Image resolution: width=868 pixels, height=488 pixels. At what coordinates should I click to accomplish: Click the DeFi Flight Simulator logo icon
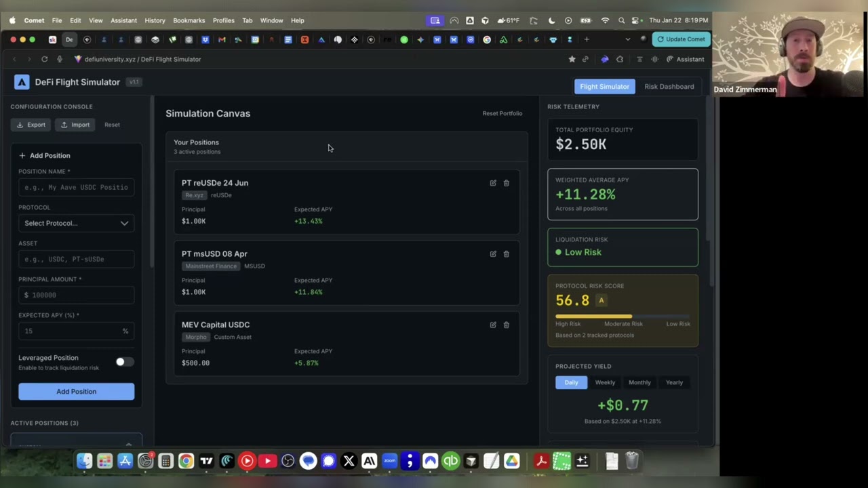(22, 82)
